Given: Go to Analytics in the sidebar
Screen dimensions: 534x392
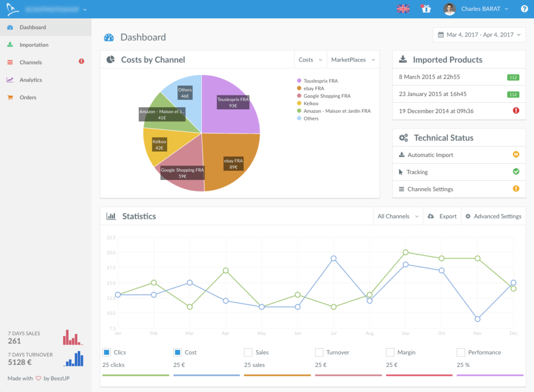Looking at the screenshot, I should click(x=30, y=80).
